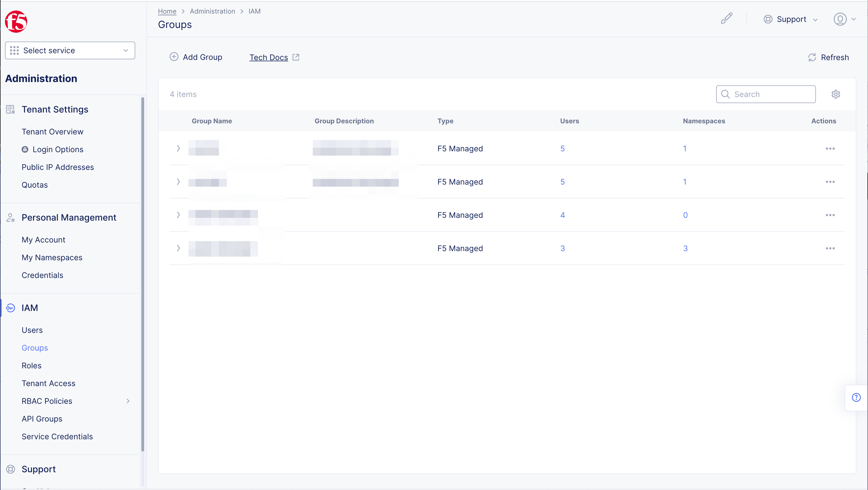The height and width of the screenshot is (490, 868).
Task: Click Namespaces count 3 last row
Action: pyautogui.click(x=685, y=249)
